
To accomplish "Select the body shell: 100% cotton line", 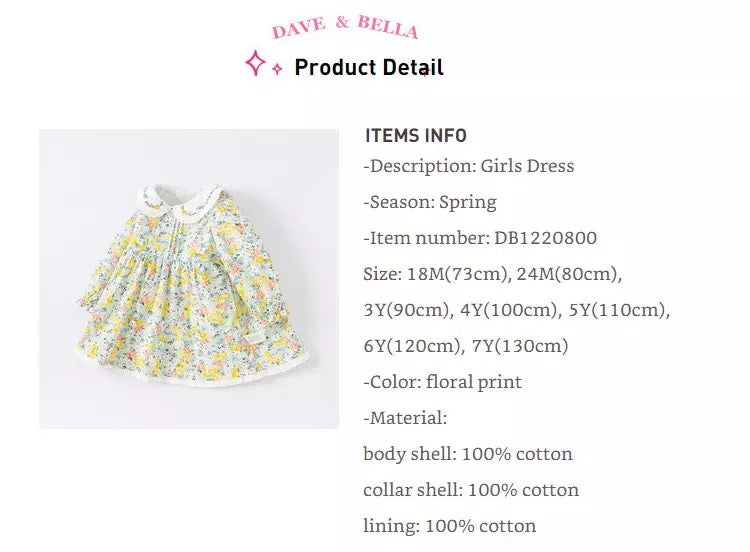I will click(468, 454).
